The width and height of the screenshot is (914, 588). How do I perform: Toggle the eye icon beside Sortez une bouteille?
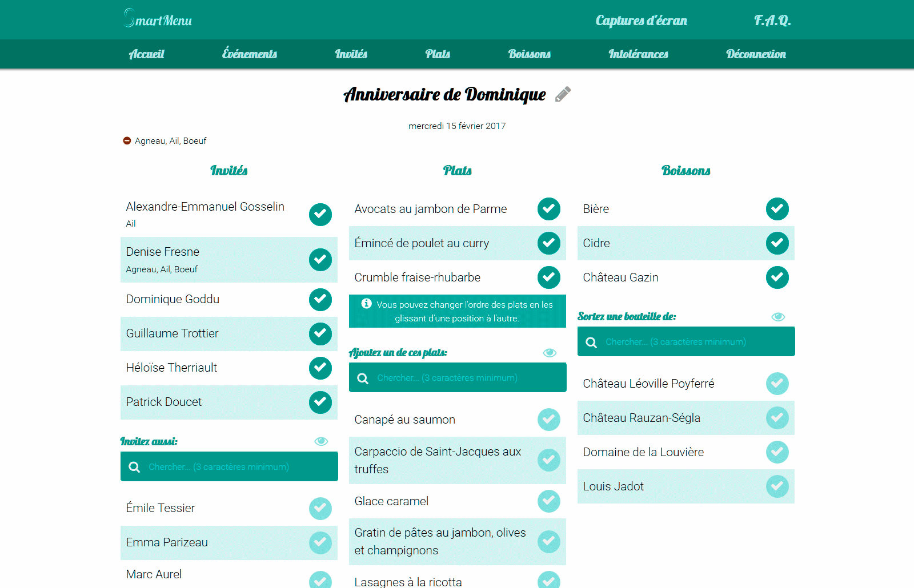coord(778,317)
